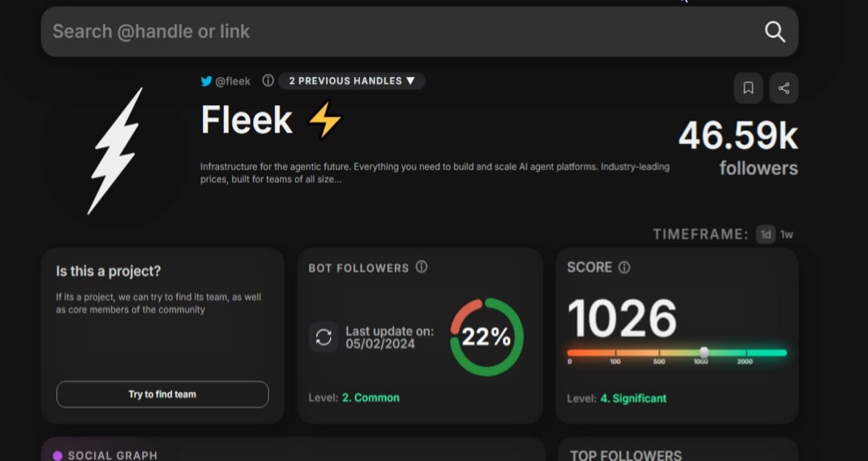Click the search magnifier icon
The height and width of the screenshot is (461, 868).
pos(775,32)
